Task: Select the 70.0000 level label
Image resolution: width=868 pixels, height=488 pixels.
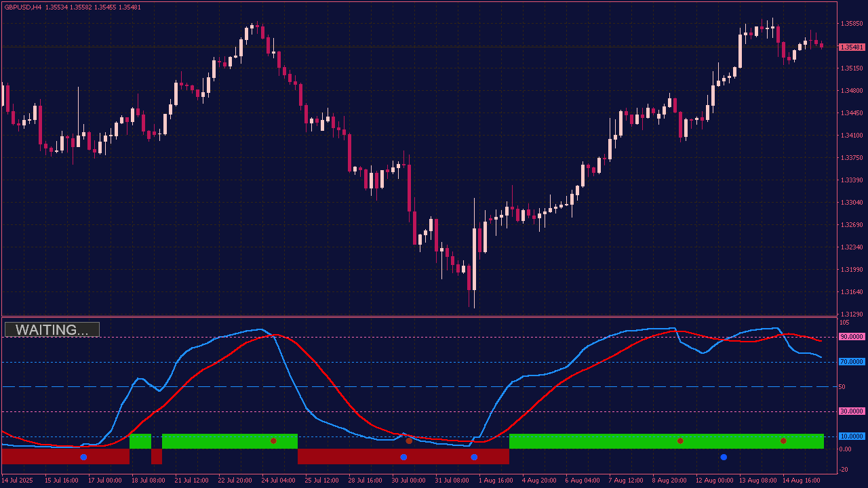Action: click(x=852, y=362)
